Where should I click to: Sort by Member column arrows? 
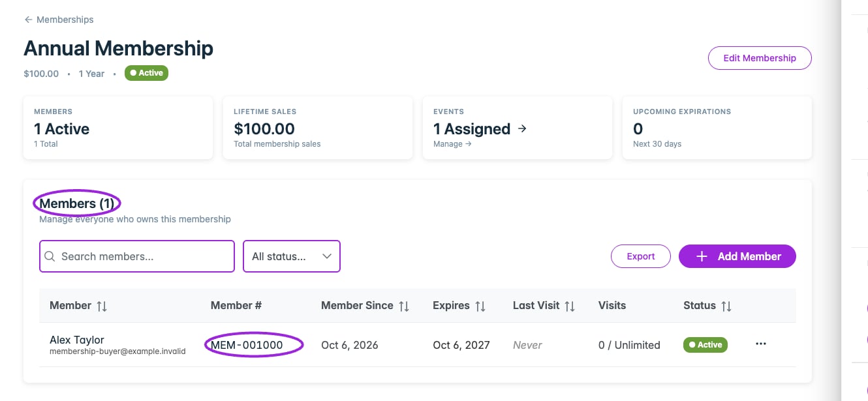(102, 306)
